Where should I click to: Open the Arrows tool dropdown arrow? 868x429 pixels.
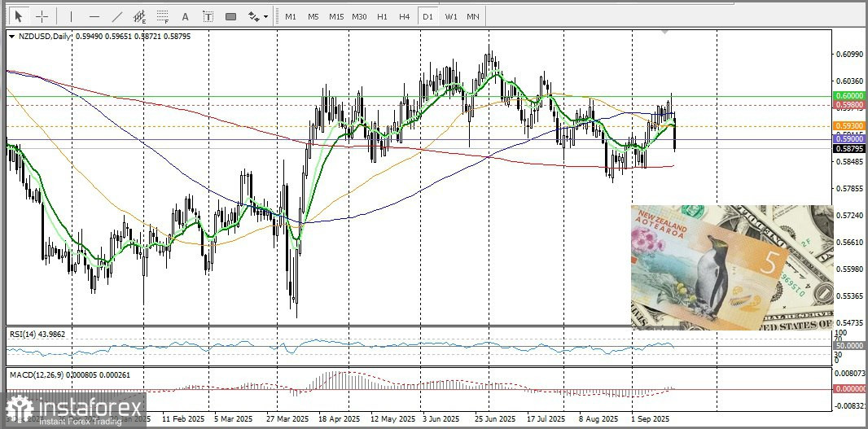[267, 16]
